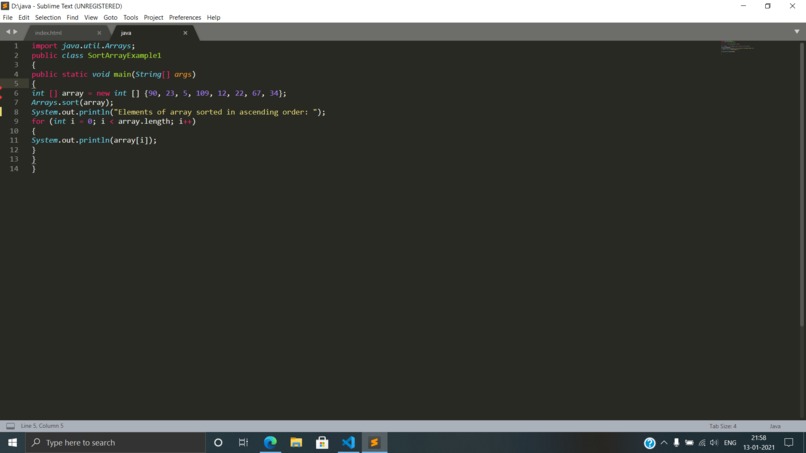
Task: Click the vertical editor scrollbar
Action: [802, 184]
